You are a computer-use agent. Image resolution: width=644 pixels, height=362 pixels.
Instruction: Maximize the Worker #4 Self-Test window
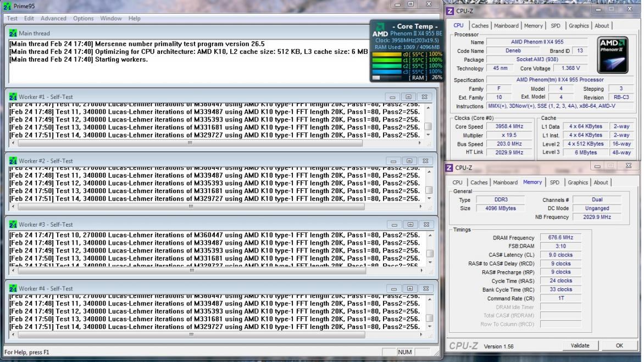point(410,288)
